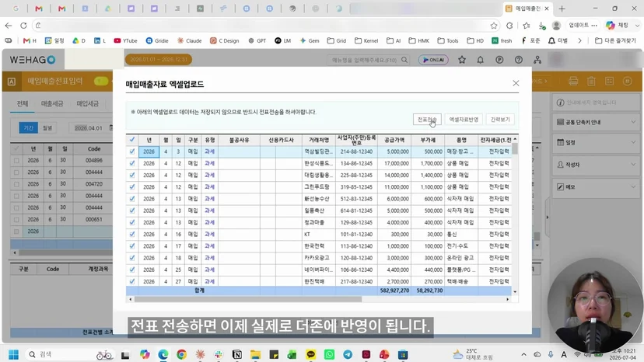Click the menu name search field
644x362 pixels.
364,60
